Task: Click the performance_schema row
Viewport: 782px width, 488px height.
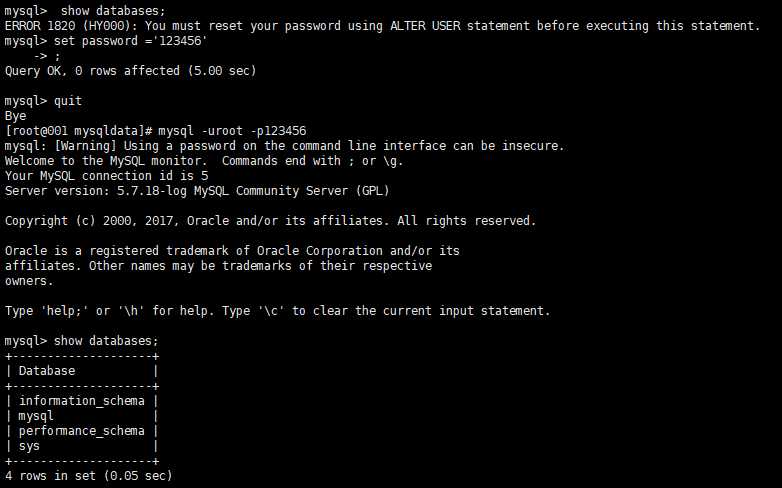Action: tap(82, 431)
